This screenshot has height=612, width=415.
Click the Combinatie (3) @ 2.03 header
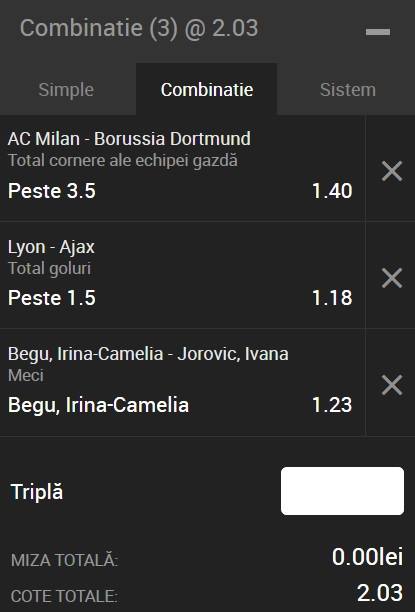pyautogui.click(x=139, y=28)
